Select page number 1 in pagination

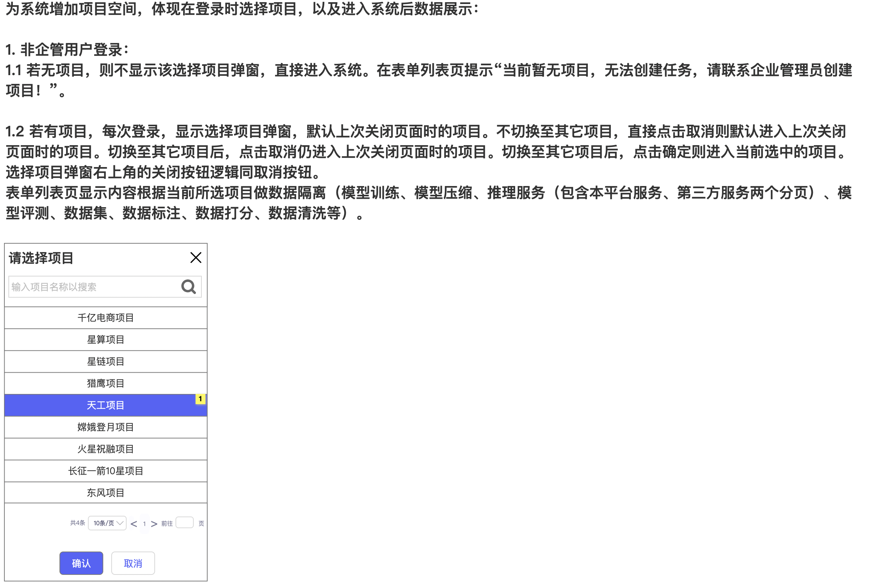(144, 524)
